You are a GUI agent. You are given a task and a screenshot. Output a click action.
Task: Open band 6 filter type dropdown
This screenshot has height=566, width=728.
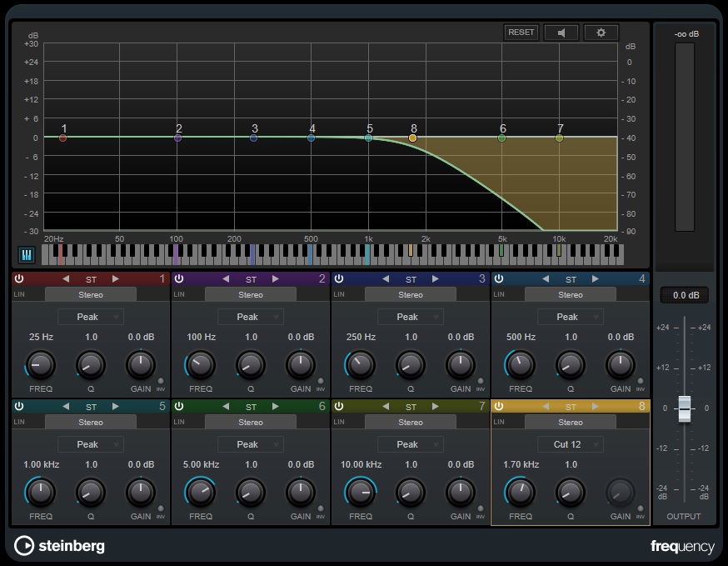click(x=250, y=445)
